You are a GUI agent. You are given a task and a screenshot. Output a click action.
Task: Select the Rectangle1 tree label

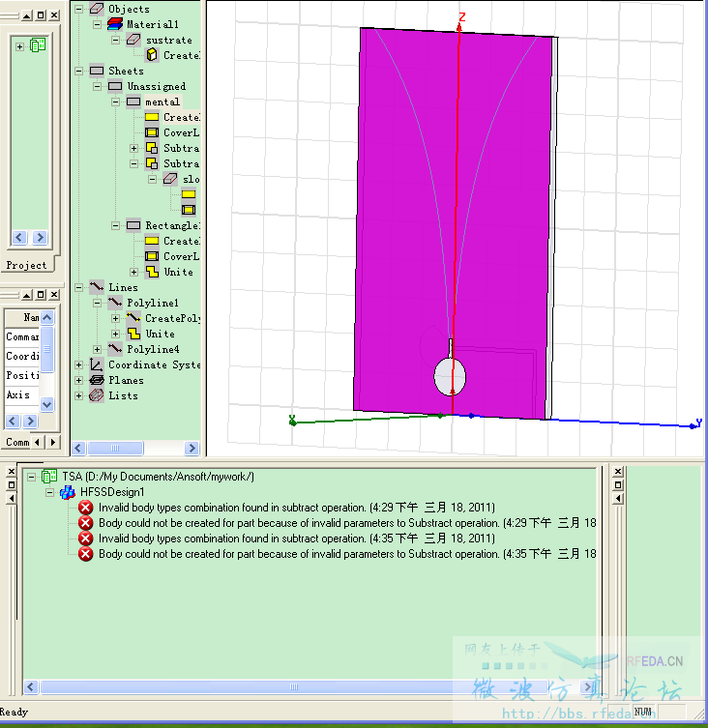[172, 225]
